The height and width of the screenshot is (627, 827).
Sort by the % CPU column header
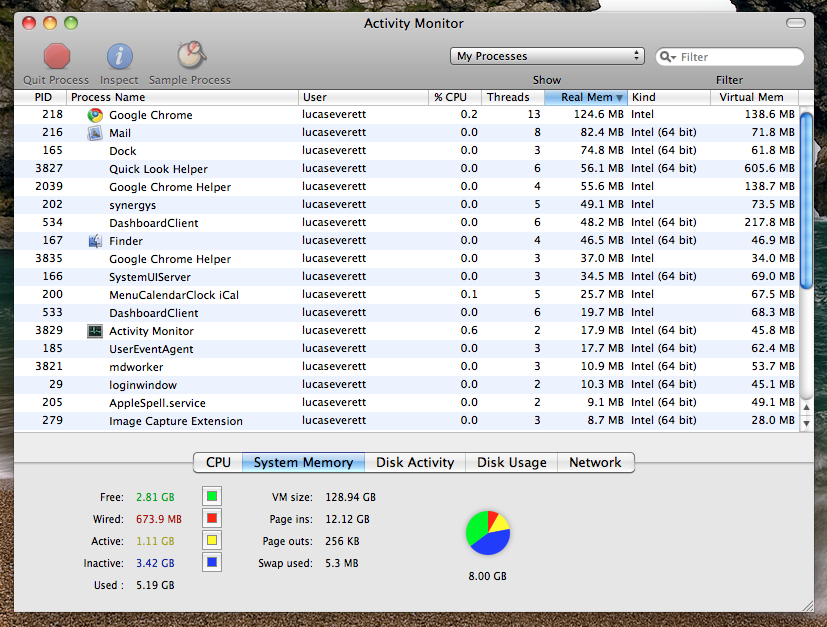point(455,97)
